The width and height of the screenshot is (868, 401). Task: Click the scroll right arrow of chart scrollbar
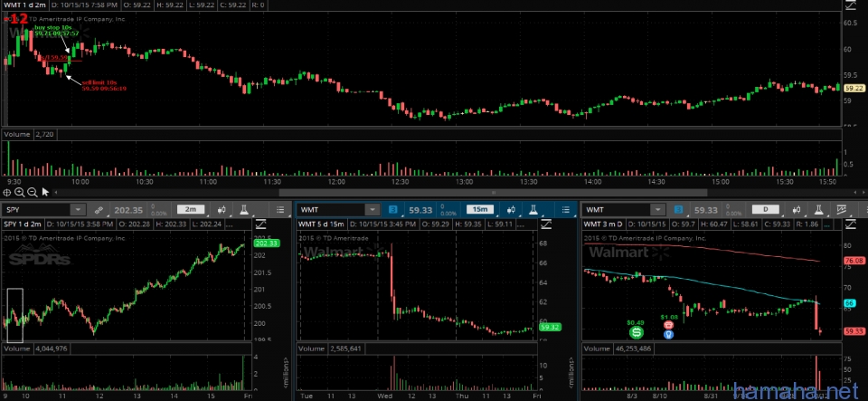pos(865,192)
